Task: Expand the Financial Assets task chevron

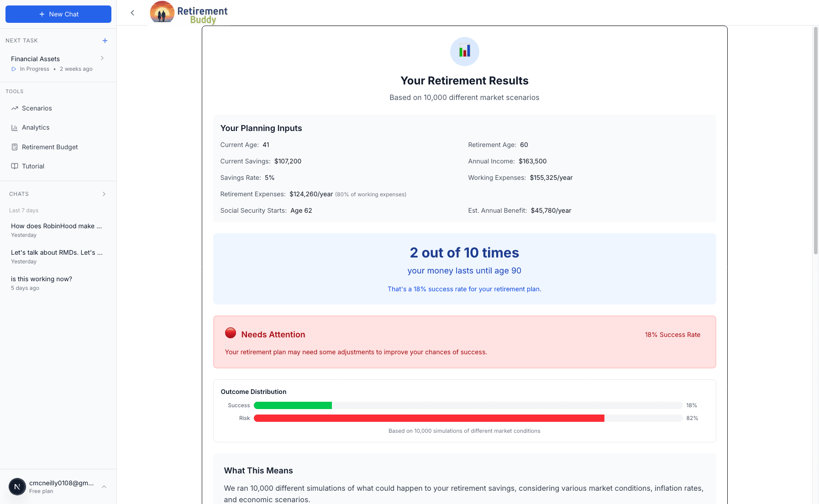Action: tap(102, 58)
